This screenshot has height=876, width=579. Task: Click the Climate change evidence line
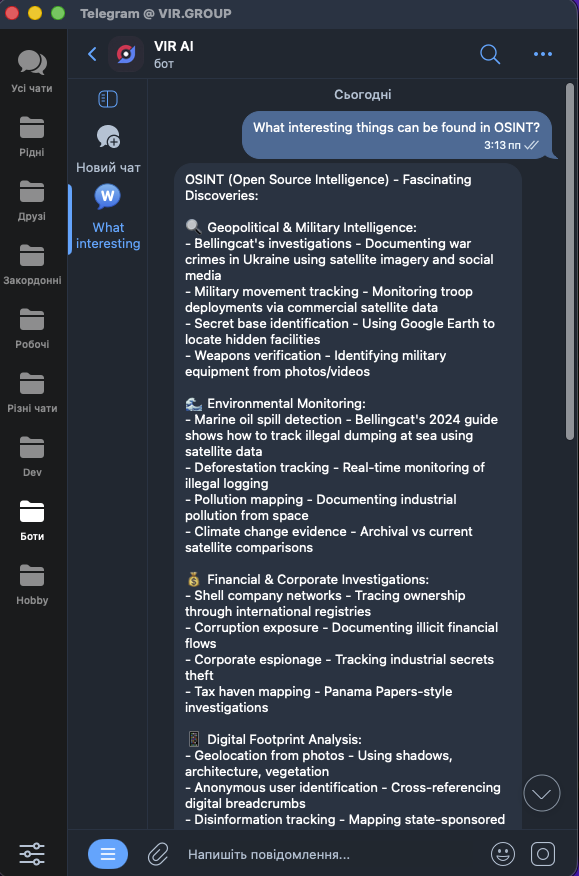click(329, 539)
